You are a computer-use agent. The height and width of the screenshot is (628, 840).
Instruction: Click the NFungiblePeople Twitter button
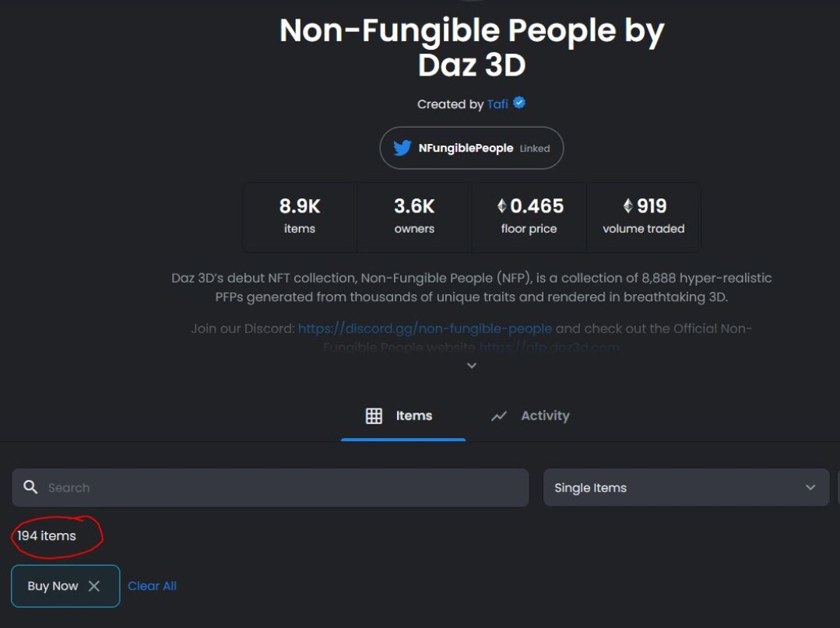click(x=472, y=148)
